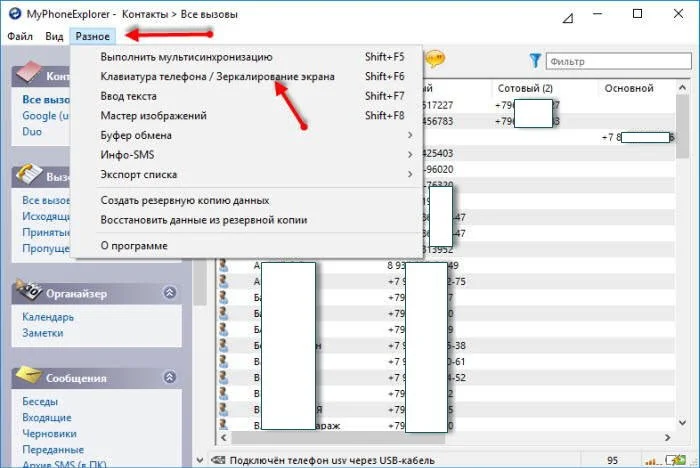The width and height of the screenshot is (700, 468).
Task: Click contact icon of row ending 49
Action: [x=223, y=265]
